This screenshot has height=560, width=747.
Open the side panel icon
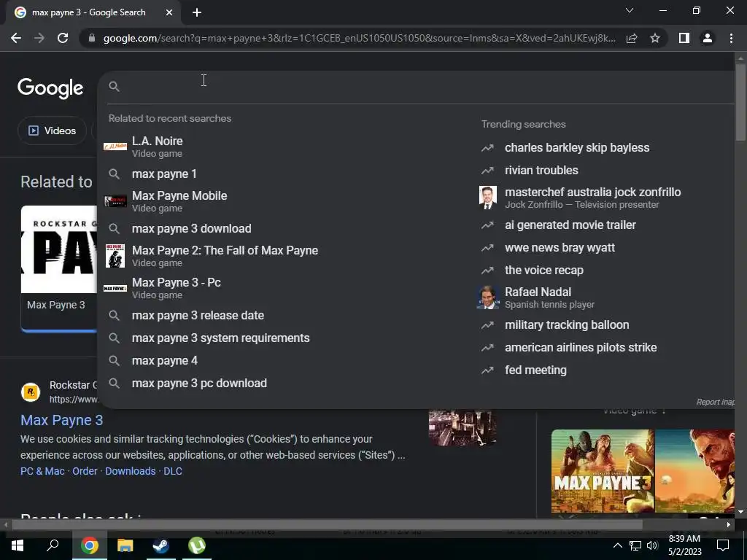click(684, 38)
